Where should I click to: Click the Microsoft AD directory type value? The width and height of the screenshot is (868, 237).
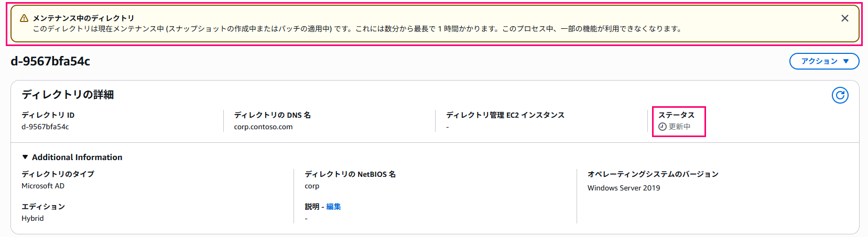point(43,186)
